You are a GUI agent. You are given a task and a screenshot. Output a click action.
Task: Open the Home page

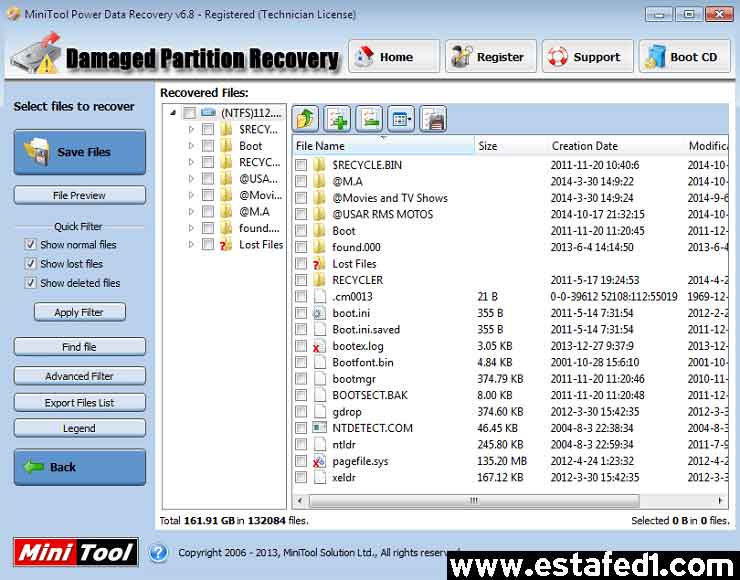(394, 57)
